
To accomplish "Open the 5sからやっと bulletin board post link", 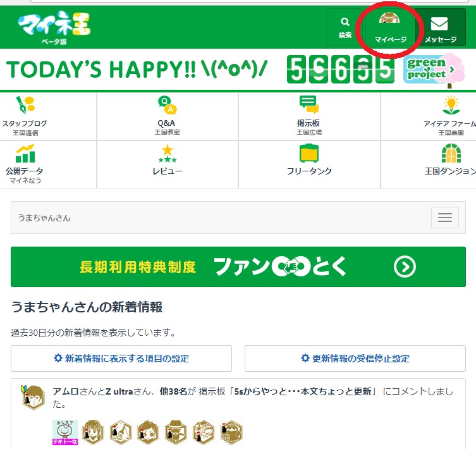I will click(303, 391).
